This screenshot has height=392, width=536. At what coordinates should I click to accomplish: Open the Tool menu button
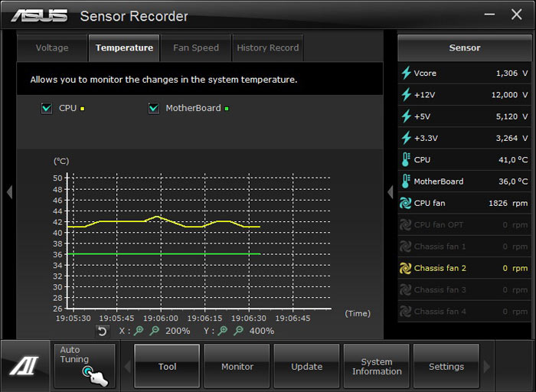[x=167, y=366]
